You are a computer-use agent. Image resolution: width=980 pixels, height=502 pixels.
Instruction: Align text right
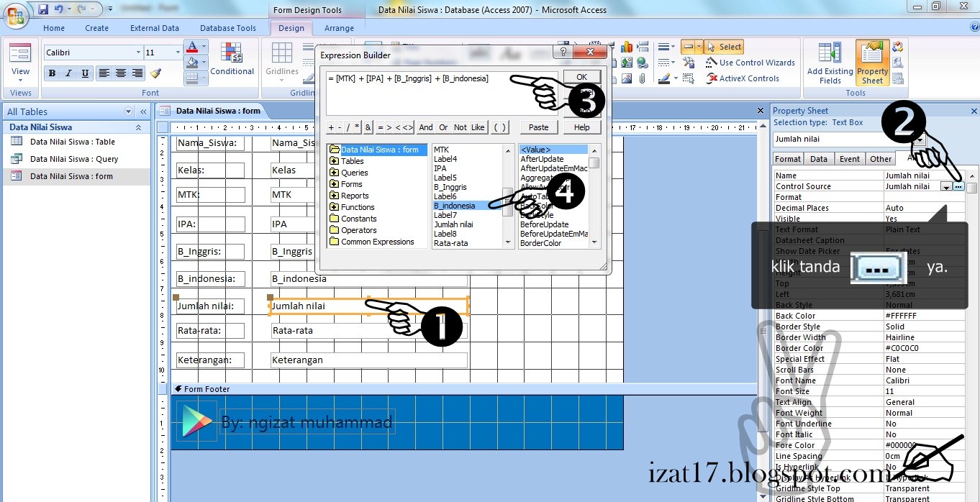[x=137, y=73]
